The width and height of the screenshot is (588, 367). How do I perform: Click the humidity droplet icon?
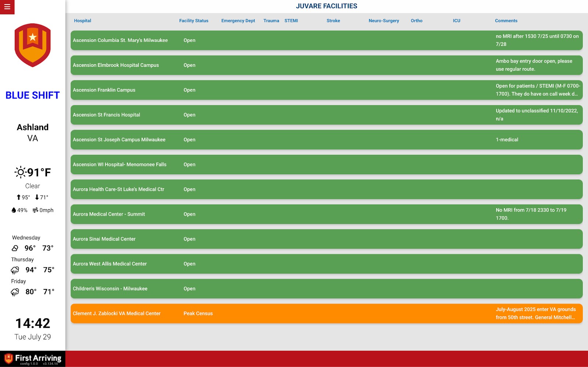point(14,210)
